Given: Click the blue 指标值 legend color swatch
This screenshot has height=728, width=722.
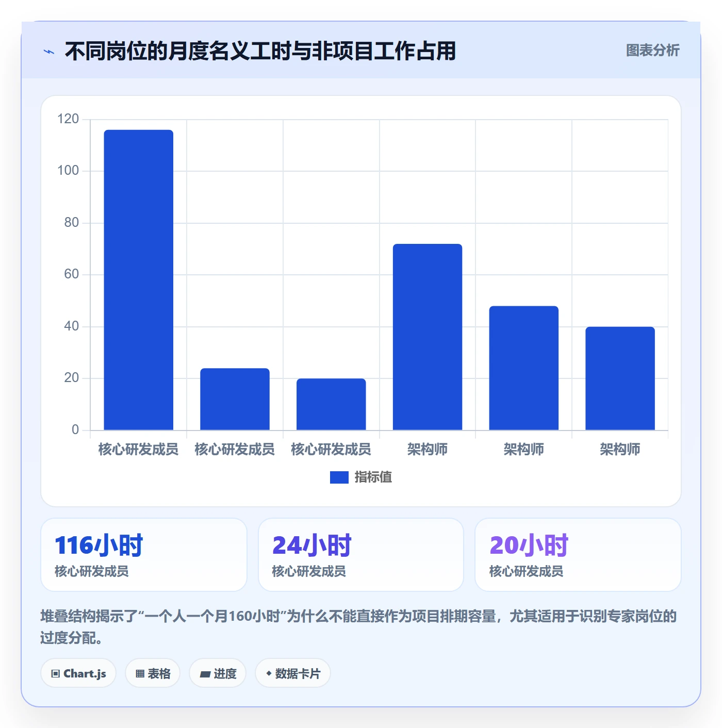Looking at the screenshot, I should pos(339,477).
